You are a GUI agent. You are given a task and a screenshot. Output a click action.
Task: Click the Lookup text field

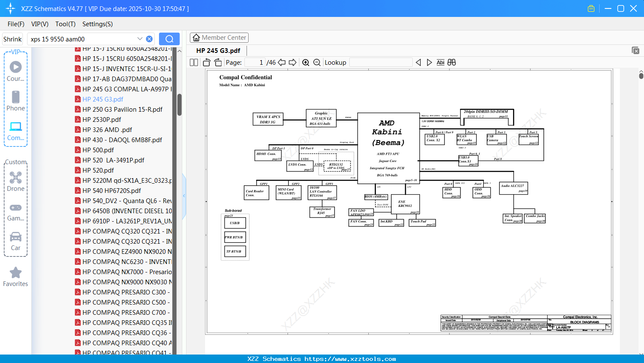(x=381, y=63)
